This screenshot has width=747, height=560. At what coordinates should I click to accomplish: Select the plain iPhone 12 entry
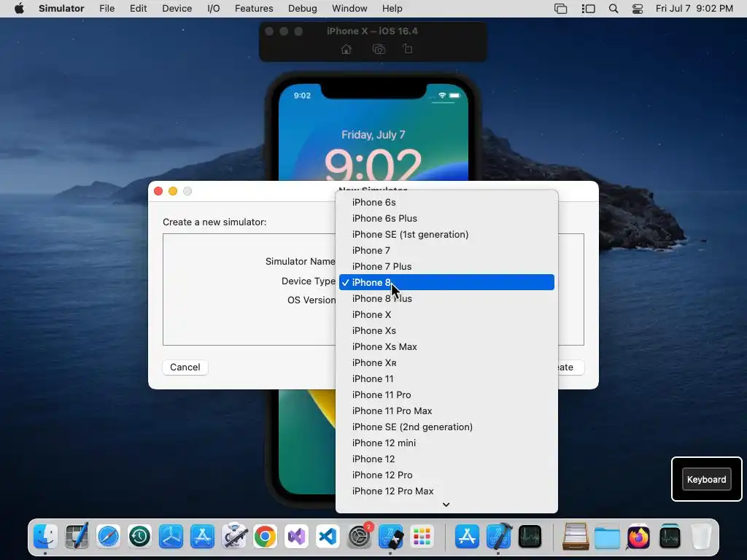446,459
